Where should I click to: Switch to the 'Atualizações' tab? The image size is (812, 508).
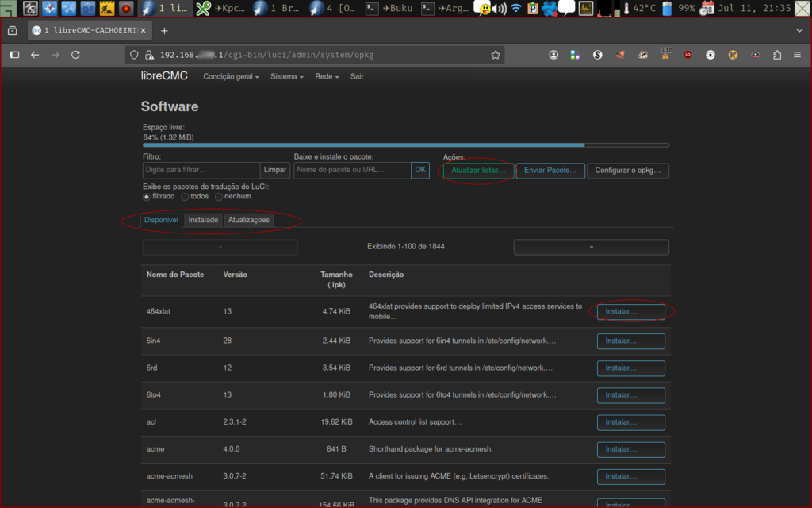pyautogui.click(x=248, y=220)
